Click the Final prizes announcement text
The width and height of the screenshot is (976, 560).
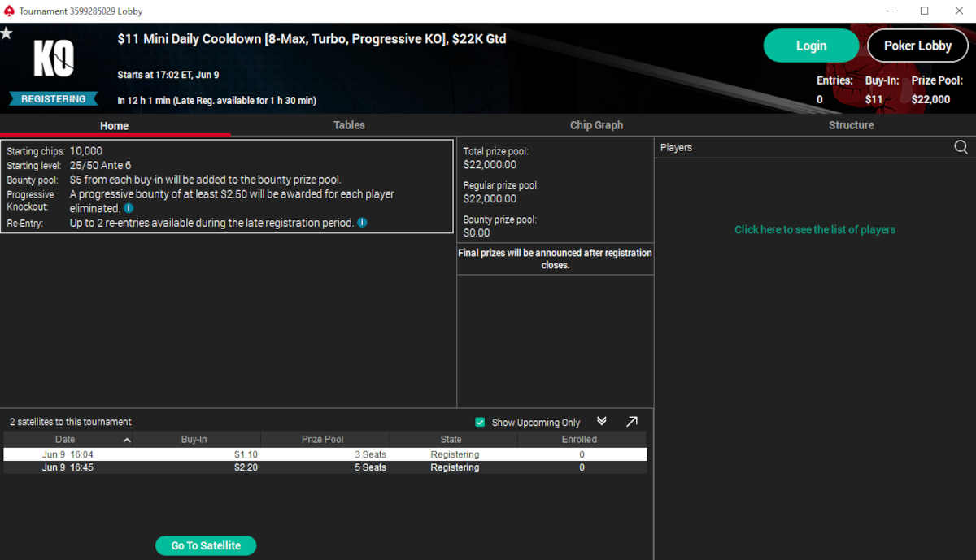coord(555,258)
